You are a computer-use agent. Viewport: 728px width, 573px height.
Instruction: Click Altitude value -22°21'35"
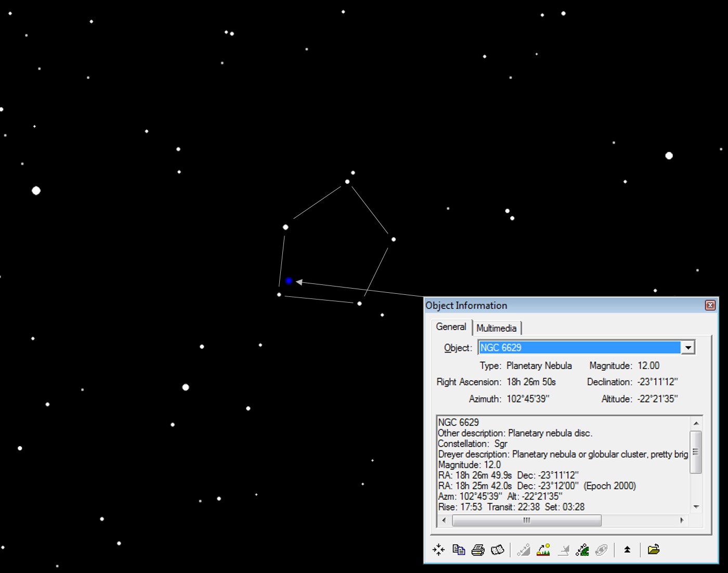pyautogui.click(x=657, y=399)
